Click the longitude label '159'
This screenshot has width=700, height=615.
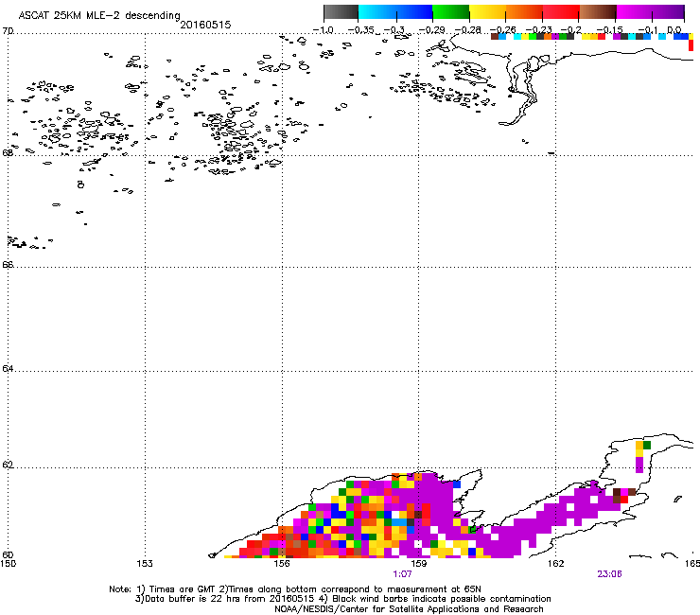[419, 564]
